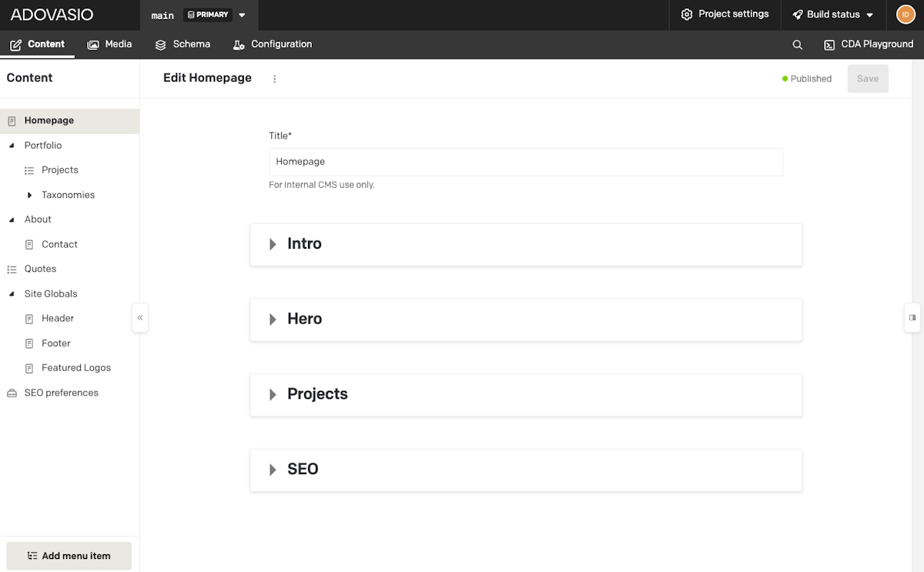Click the Published status indicator
This screenshot has width=924, height=572.
806,78
